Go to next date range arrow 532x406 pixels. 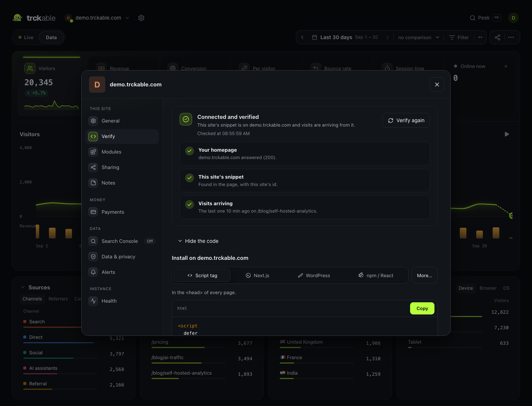(387, 37)
